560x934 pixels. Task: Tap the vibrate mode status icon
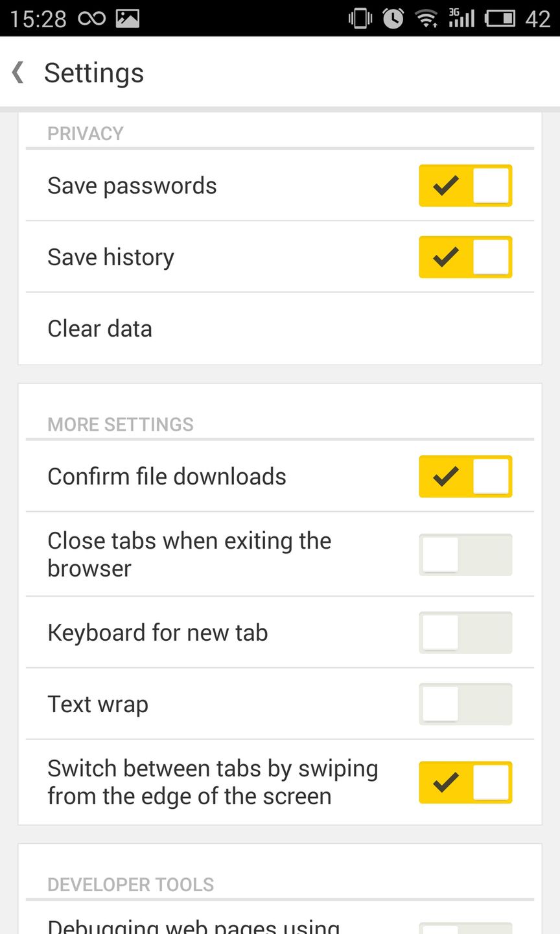click(360, 18)
